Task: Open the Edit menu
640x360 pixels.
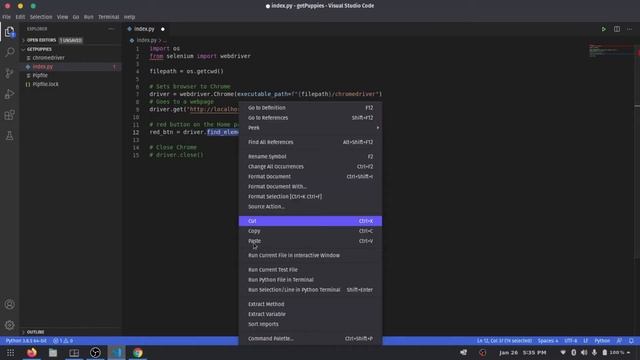Action: 20,17
